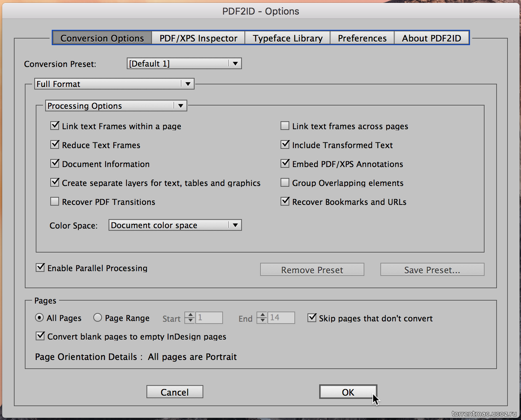This screenshot has width=521, height=420.
Task: Switch to the Conversion Options tab
Action: point(102,38)
